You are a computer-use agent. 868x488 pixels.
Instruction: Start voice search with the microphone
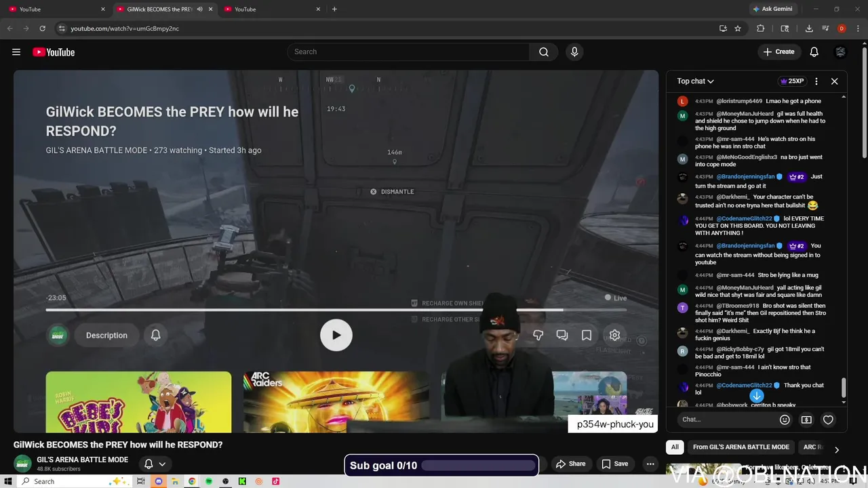click(574, 52)
